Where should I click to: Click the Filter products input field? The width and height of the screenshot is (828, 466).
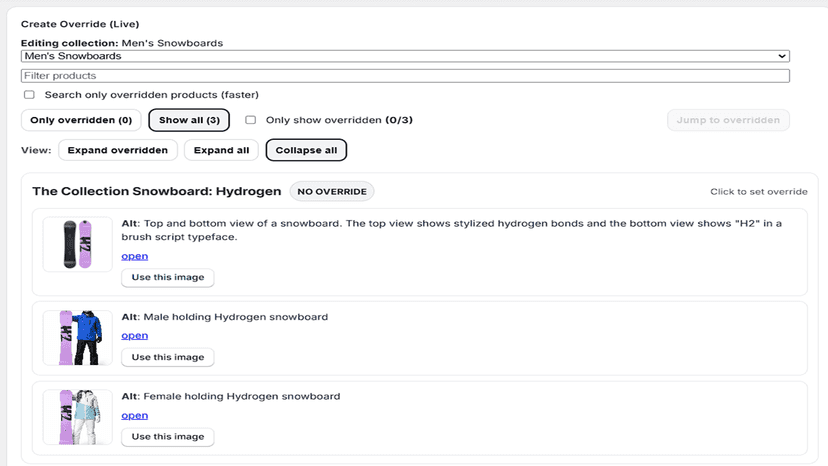[405, 76]
